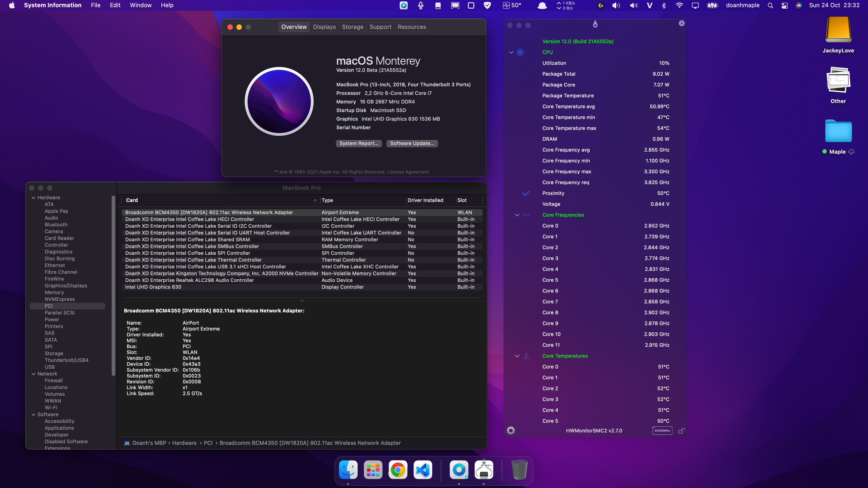
Task: Open Launchpad in the Dock
Action: (373, 469)
